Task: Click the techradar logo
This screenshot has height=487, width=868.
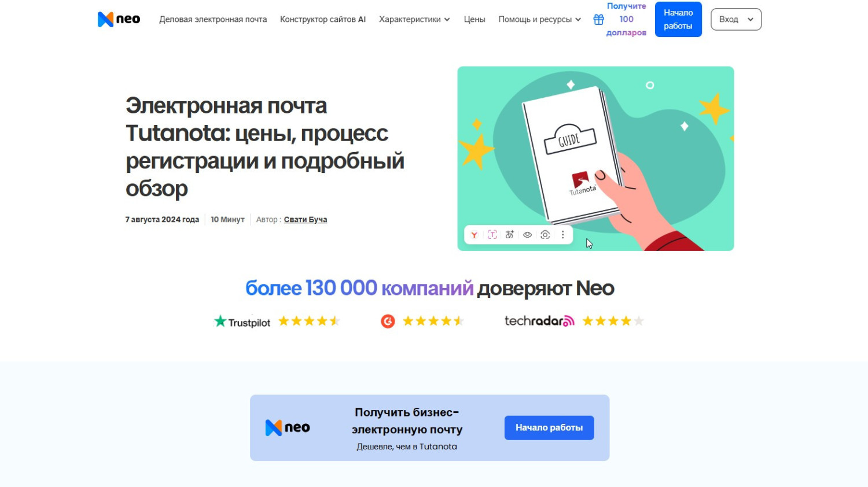Action: [539, 321]
